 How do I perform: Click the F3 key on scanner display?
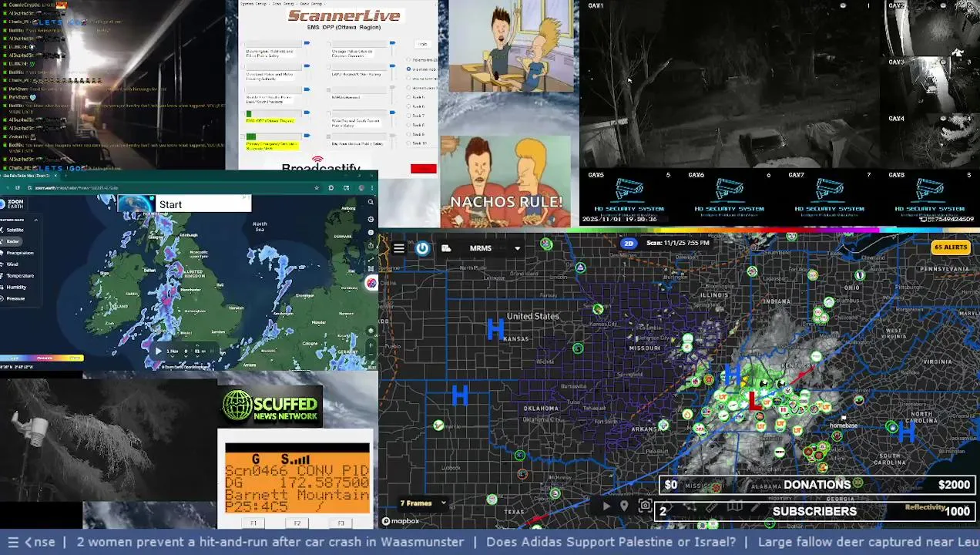[341, 523]
